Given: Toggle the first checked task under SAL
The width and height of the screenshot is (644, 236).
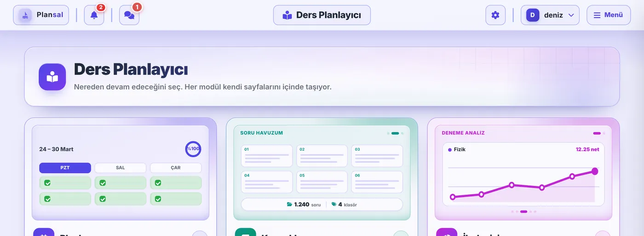Looking at the screenshot, I should (103, 183).
